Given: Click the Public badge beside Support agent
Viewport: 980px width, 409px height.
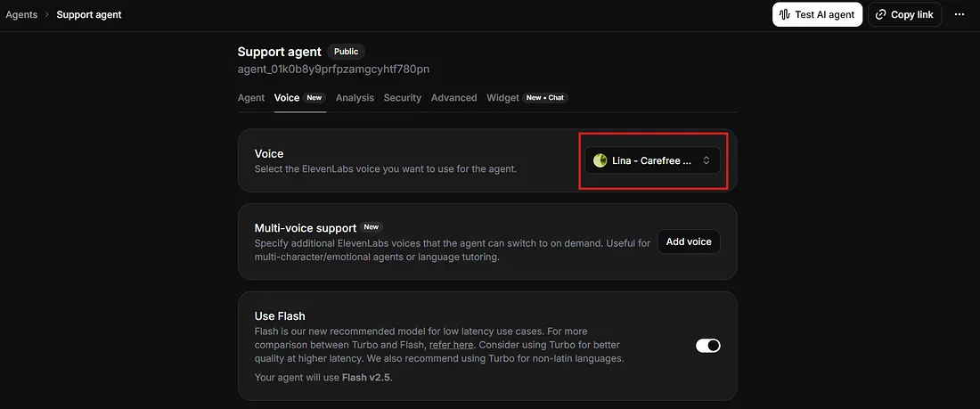Looking at the screenshot, I should (346, 52).
